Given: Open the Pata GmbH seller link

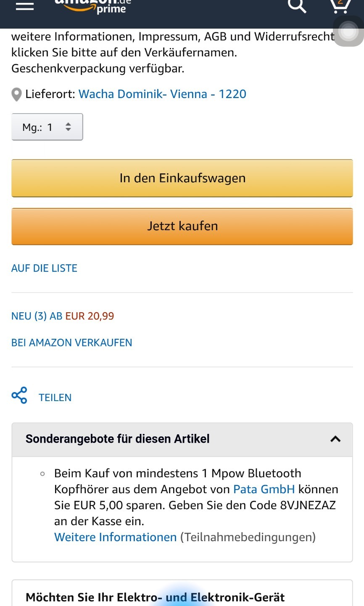Looking at the screenshot, I should [x=264, y=489].
